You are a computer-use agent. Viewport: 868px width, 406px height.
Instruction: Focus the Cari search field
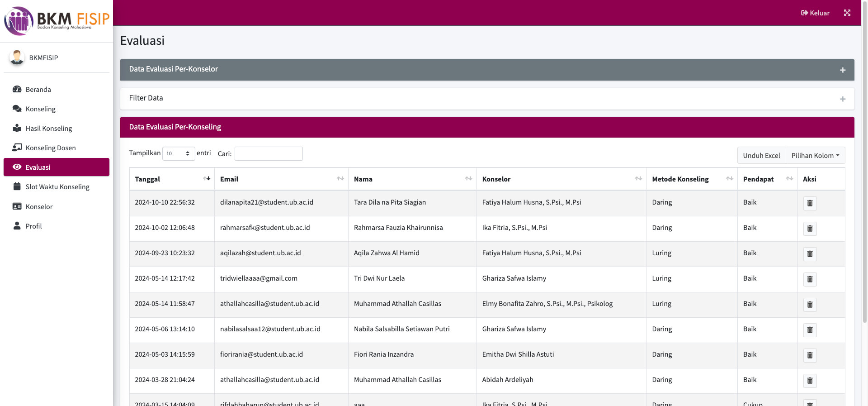[x=269, y=153]
